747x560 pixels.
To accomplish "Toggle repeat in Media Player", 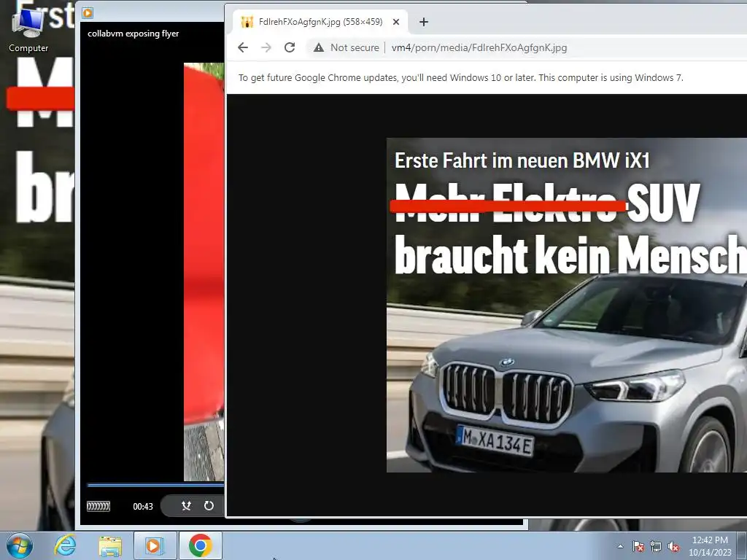I will pyautogui.click(x=209, y=506).
